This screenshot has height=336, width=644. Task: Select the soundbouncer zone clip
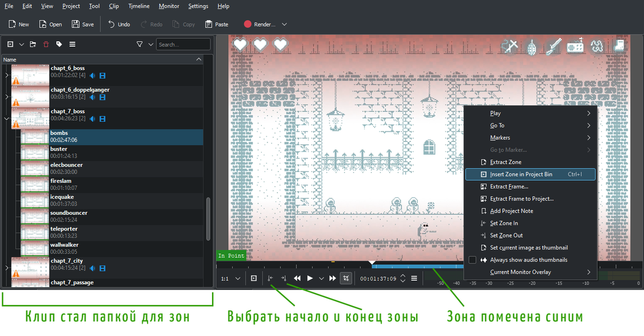pos(112,217)
